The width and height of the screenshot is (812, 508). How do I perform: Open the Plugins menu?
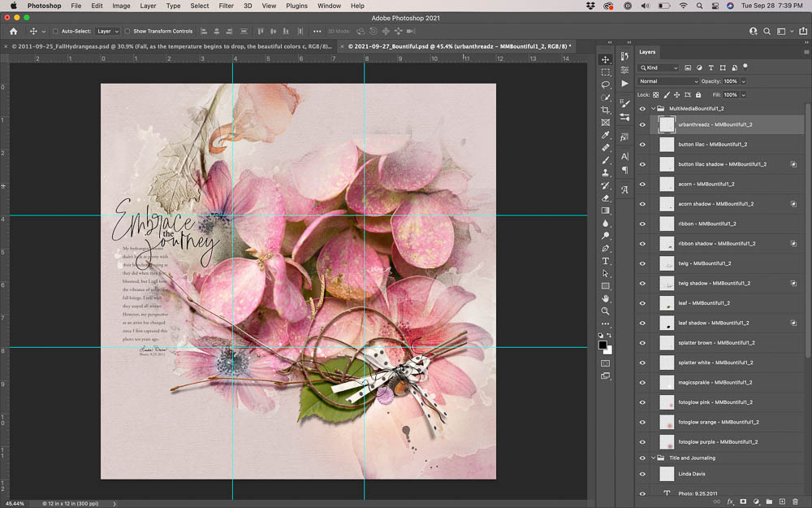[x=296, y=6]
